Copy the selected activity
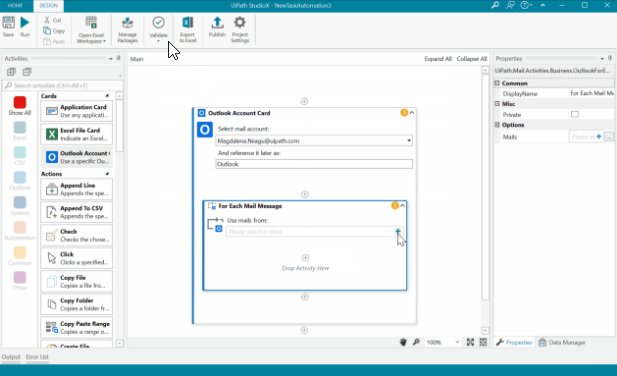 [54, 31]
